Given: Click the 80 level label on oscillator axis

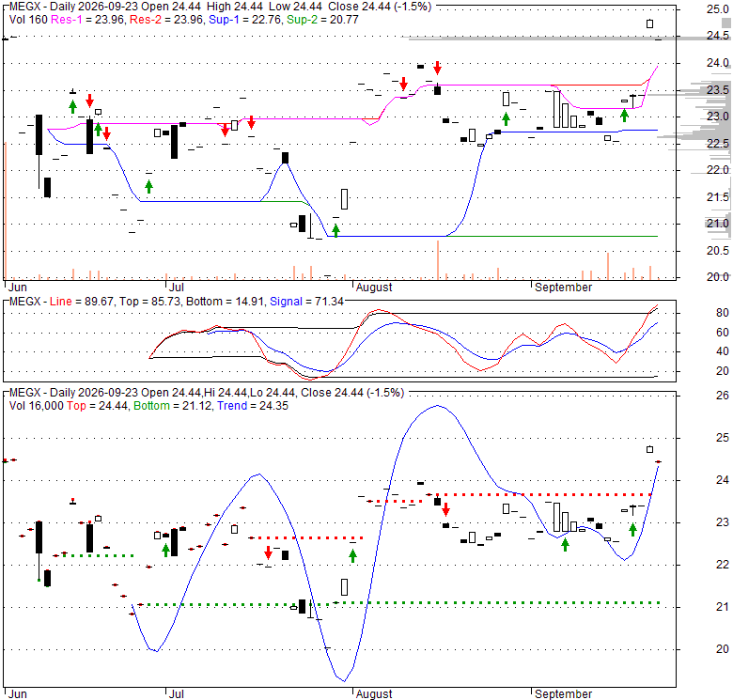Looking at the screenshot, I should 723,313.
